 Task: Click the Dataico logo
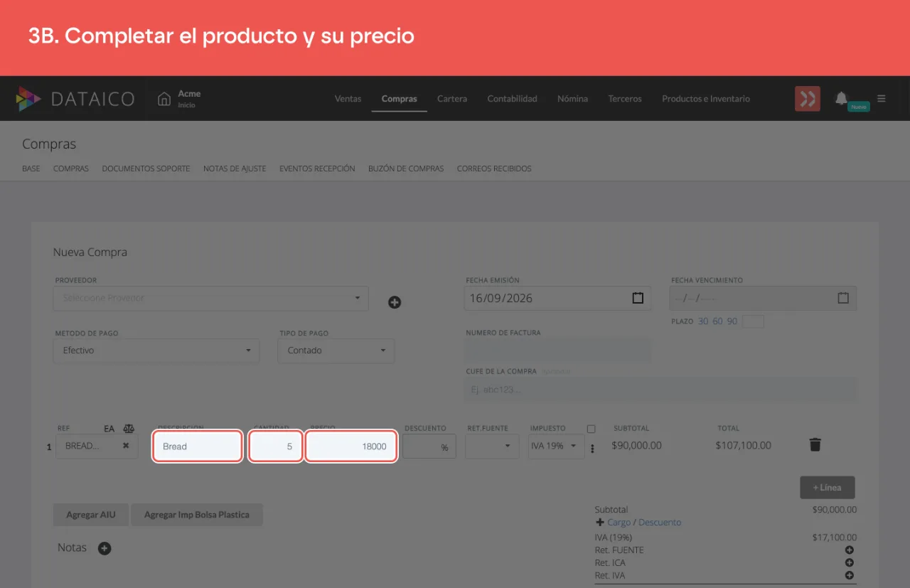pyautogui.click(x=75, y=99)
